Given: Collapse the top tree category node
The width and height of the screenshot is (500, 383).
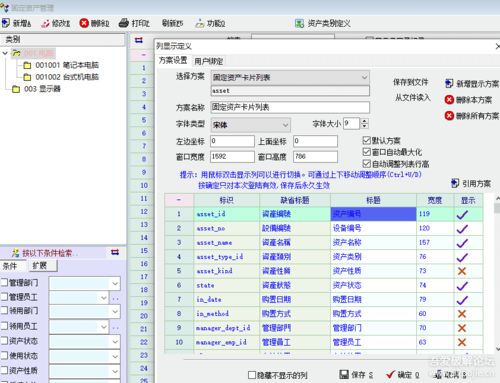Looking at the screenshot, I should point(5,53).
